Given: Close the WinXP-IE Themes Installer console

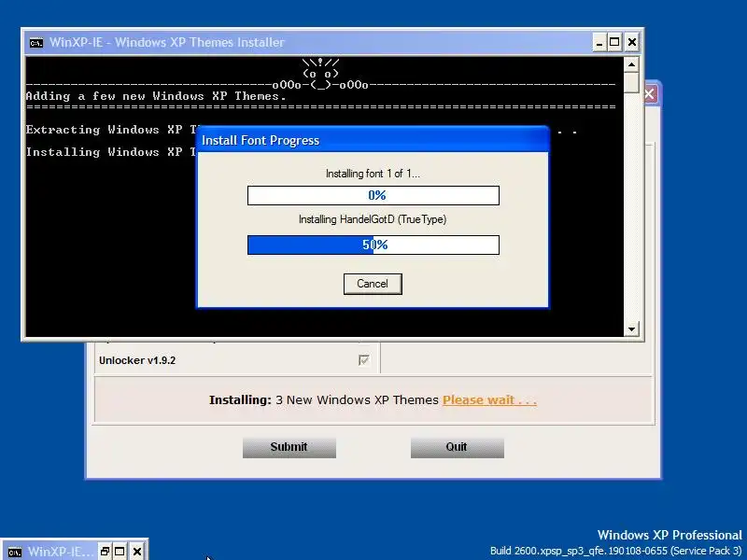Looking at the screenshot, I should 632,43.
